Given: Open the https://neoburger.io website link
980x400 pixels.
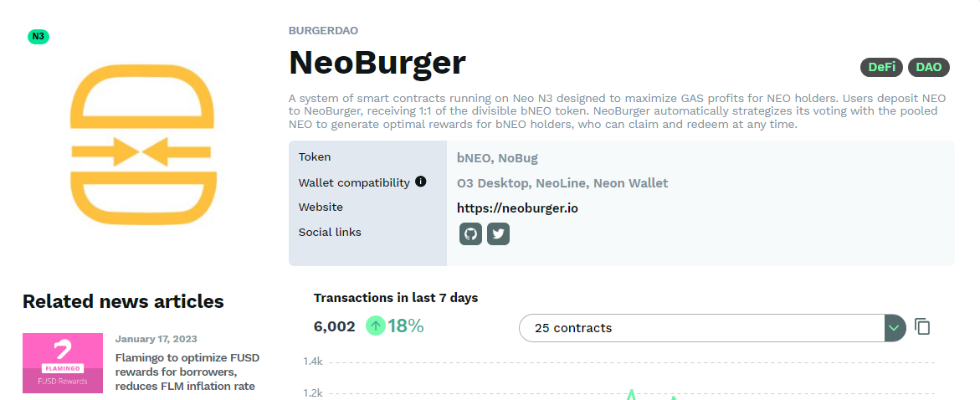Looking at the screenshot, I should pyautogui.click(x=517, y=208).
